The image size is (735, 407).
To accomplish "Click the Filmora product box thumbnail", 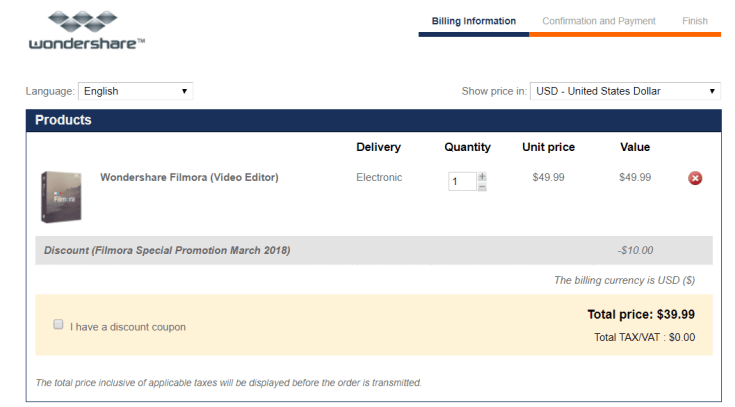I will coord(60,196).
